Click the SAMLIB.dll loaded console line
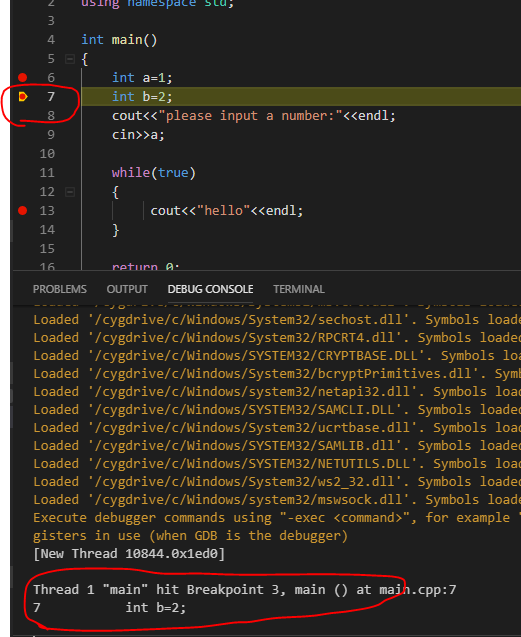The image size is (521, 637). 277,446
